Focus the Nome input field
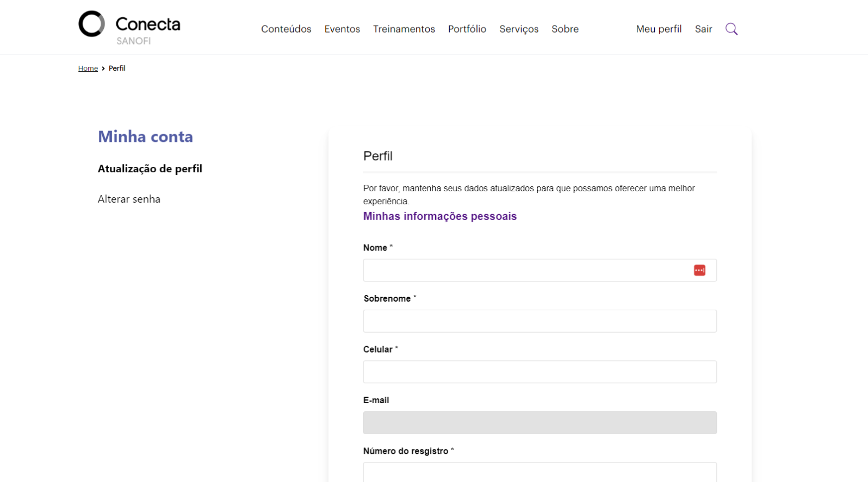The image size is (868, 482). 522,271
